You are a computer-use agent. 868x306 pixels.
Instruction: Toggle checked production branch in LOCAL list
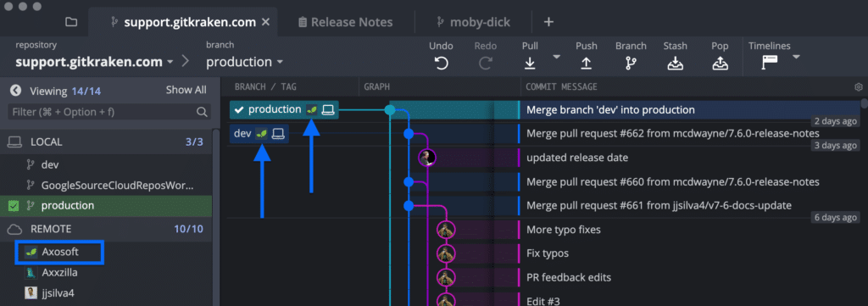(x=14, y=206)
